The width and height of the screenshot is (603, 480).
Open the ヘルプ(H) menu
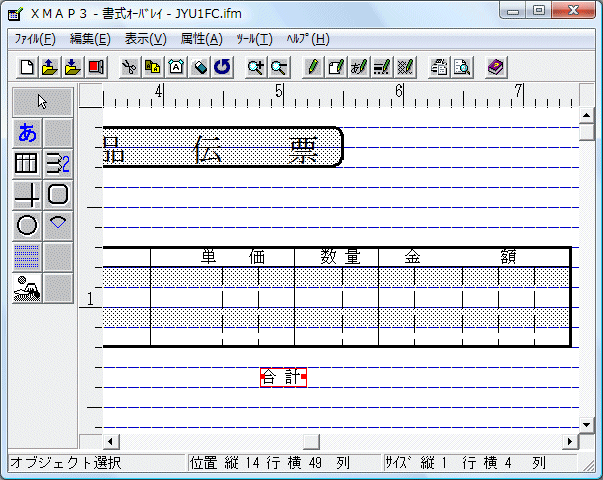(x=308, y=39)
